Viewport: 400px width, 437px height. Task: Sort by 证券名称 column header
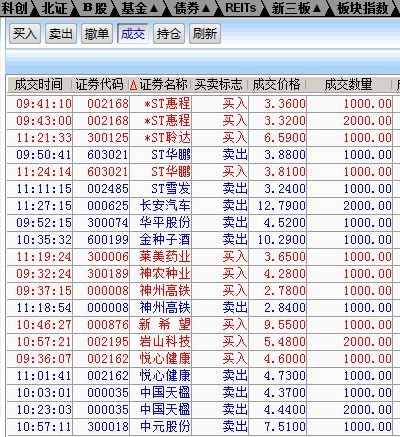(x=163, y=84)
